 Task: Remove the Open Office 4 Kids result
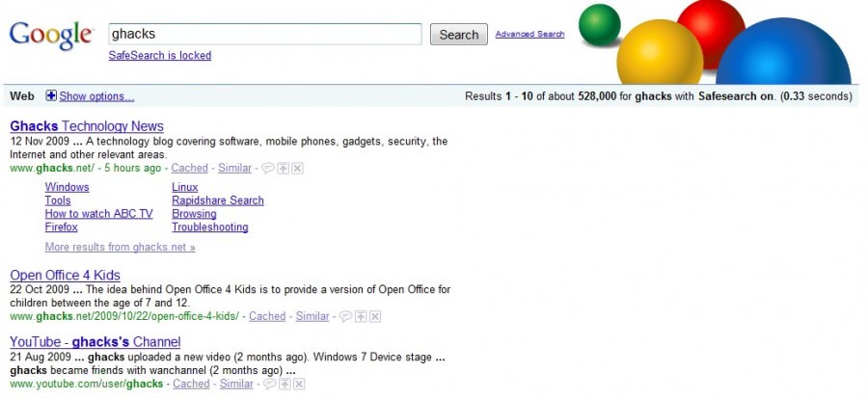click(x=375, y=317)
